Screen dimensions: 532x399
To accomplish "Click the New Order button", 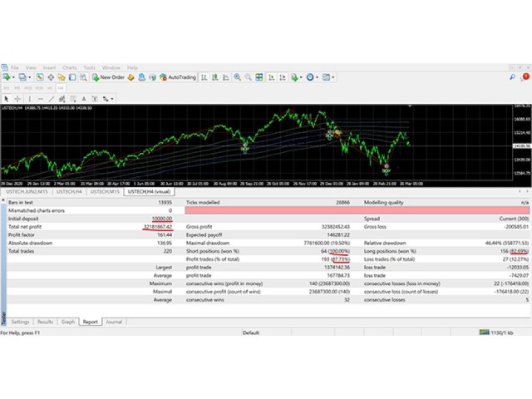I will 108,77.
